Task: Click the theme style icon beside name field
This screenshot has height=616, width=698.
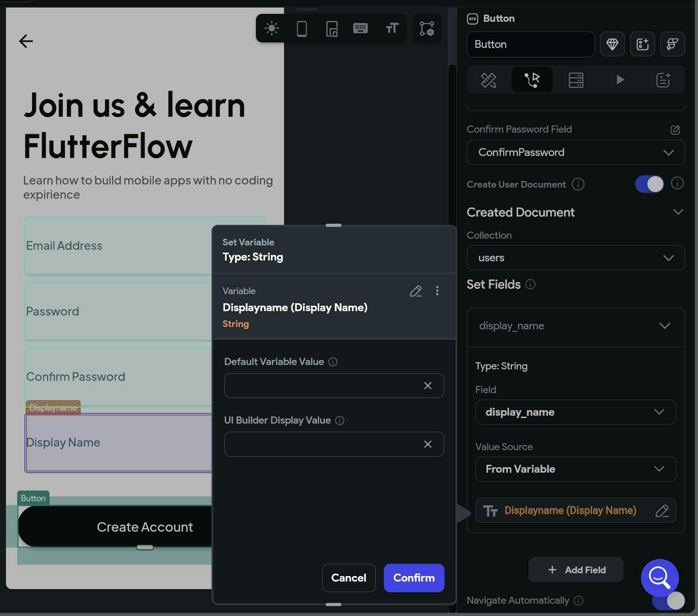Action: (x=673, y=44)
